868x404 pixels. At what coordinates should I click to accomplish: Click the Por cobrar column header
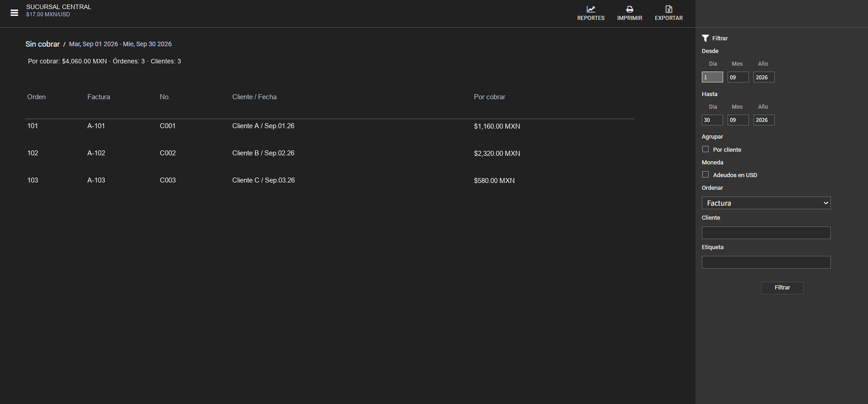click(489, 97)
